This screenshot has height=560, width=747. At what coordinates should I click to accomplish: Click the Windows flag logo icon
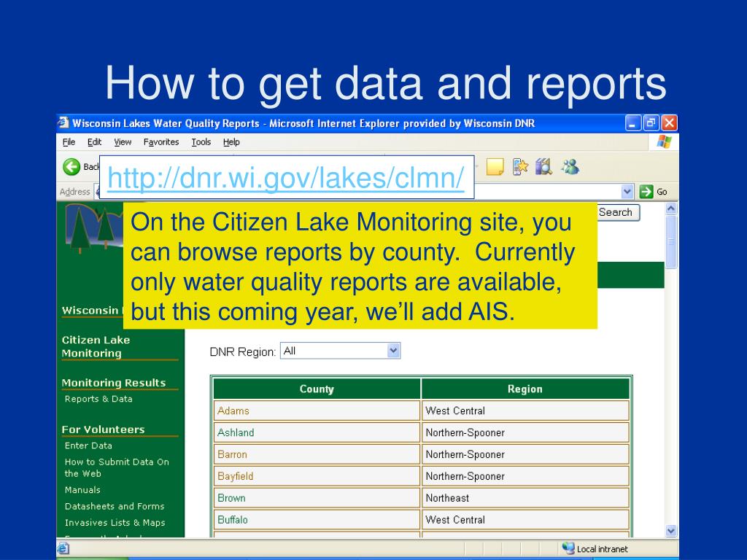tap(664, 141)
